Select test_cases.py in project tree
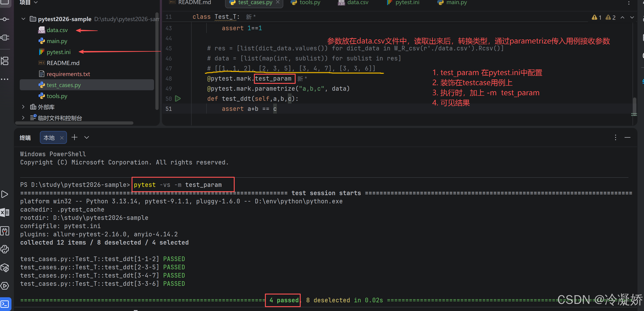Screen dimensions: 644x311 (87, 85)
